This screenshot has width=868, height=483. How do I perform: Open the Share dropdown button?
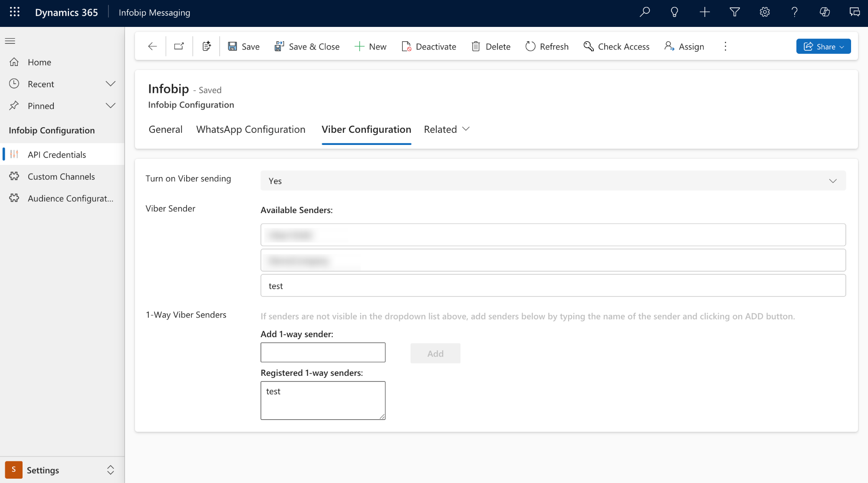[823, 46]
